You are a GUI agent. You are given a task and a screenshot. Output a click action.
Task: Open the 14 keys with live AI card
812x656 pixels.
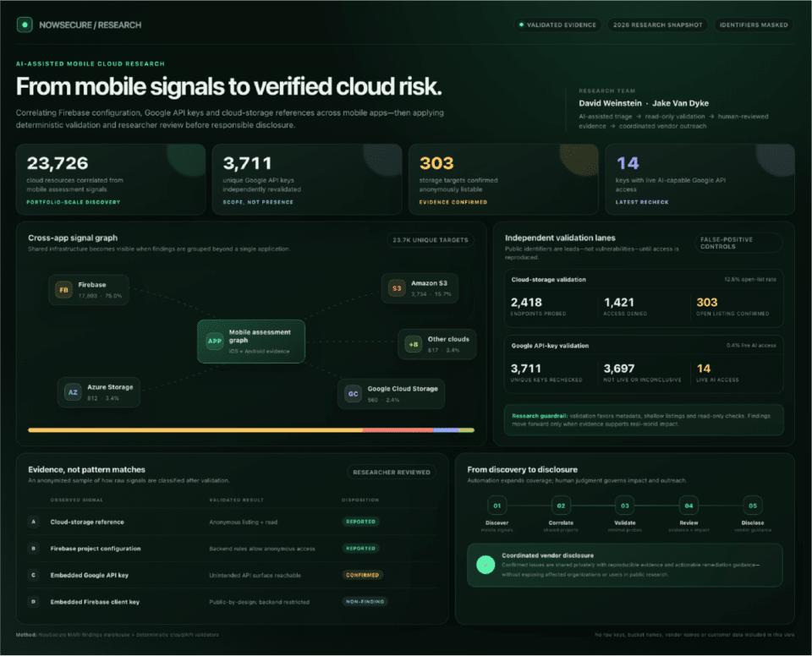pyautogui.click(x=700, y=180)
